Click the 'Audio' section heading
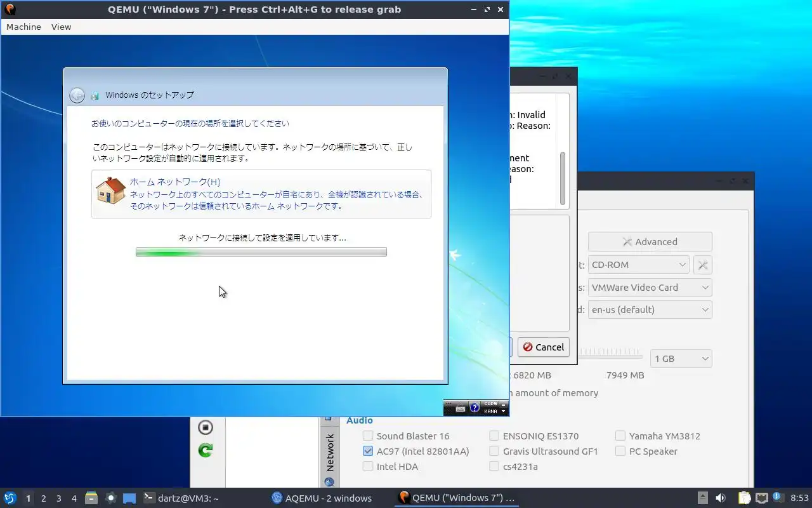 (x=360, y=420)
